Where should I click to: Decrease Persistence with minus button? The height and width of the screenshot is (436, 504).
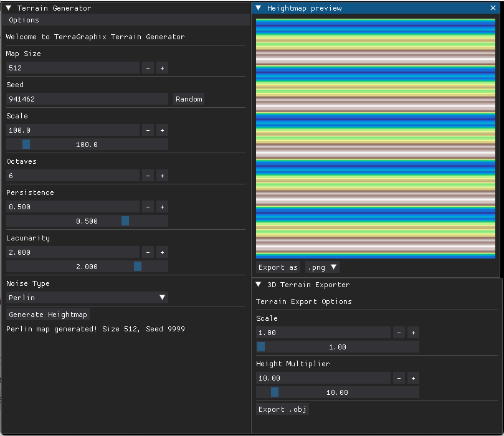pyautogui.click(x=148, y=207)
